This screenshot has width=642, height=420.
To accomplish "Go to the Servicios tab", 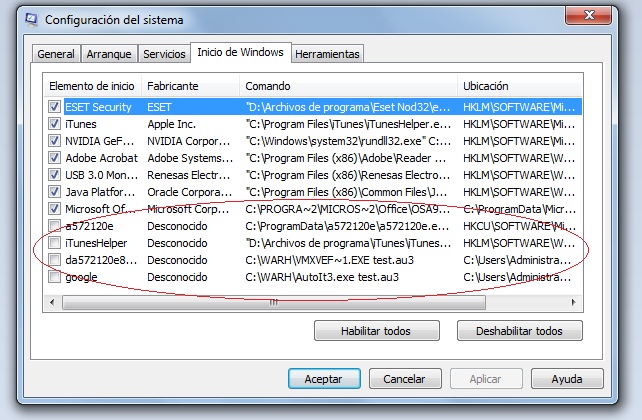I will 164,54.
